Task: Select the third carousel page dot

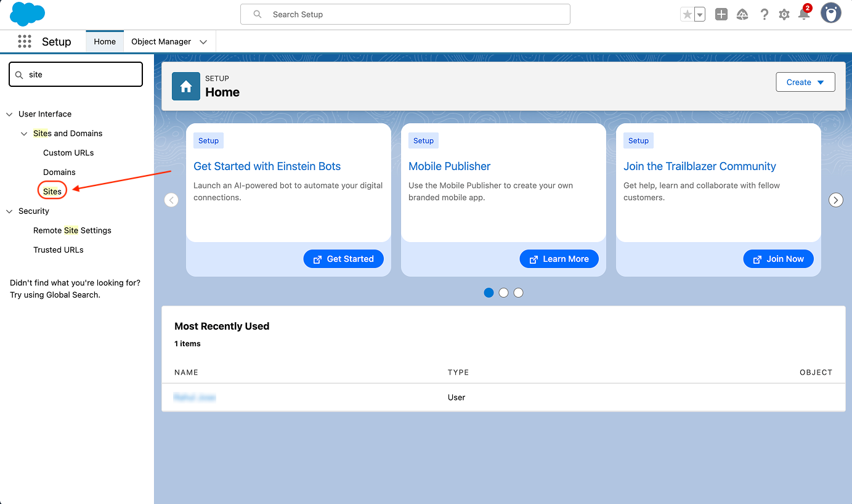Action: tap(518, 293)
